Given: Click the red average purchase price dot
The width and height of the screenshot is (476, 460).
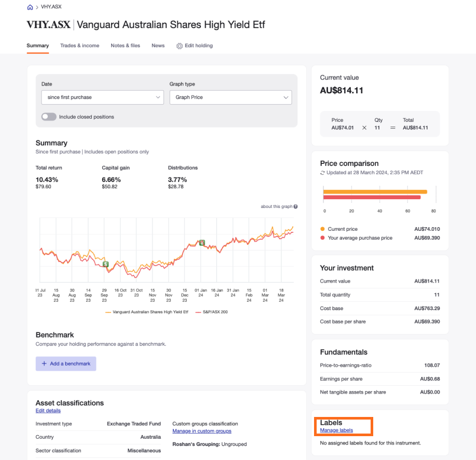Looking at the screenshot, I should [322, 238].
